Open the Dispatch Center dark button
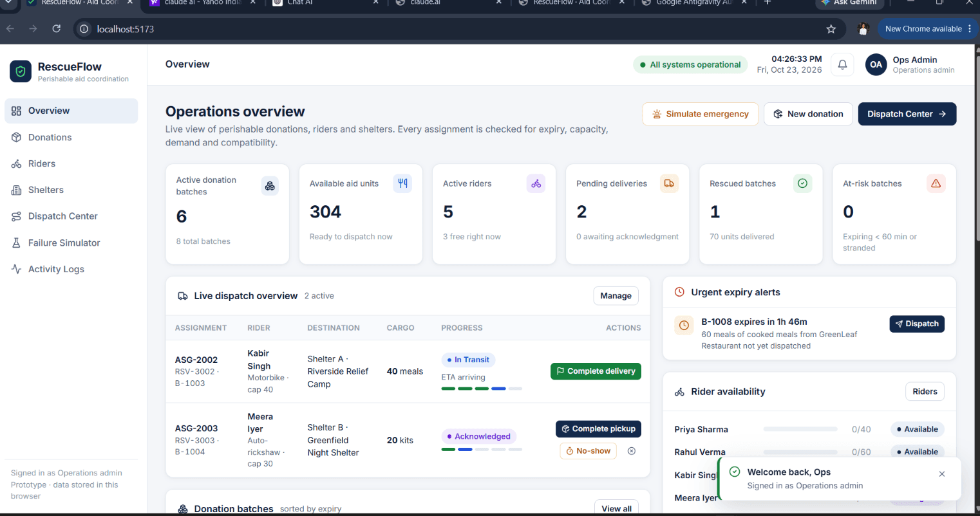 tap(907, 114)
